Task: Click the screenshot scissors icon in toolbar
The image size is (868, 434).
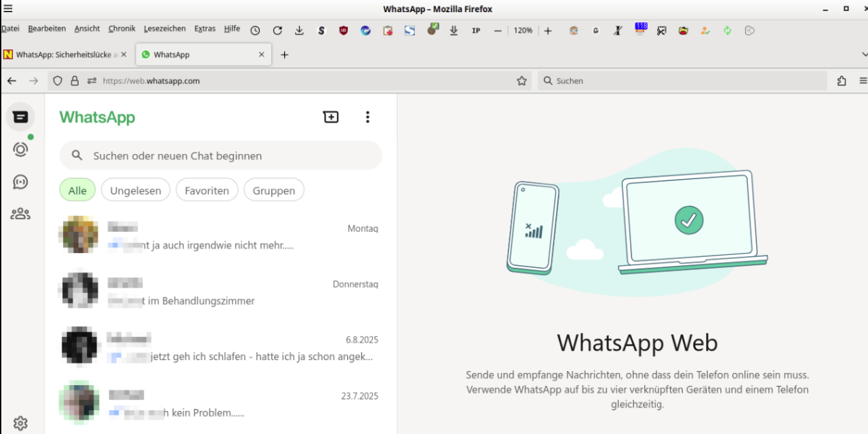Action: (x=661, y=31)
